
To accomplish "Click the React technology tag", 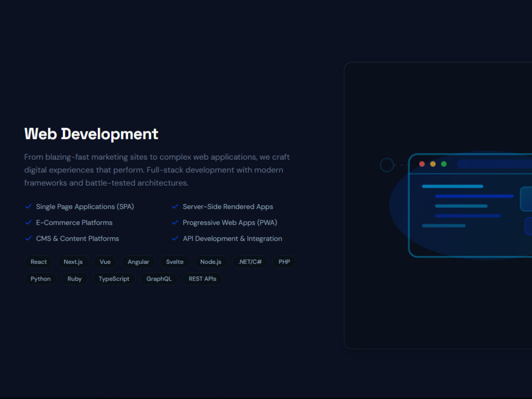I will pyautogui.click(x=39, y=262).
